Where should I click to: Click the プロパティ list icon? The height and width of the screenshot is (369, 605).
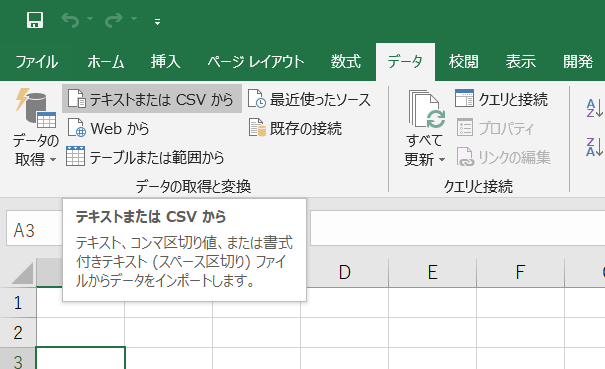[465, 127]
